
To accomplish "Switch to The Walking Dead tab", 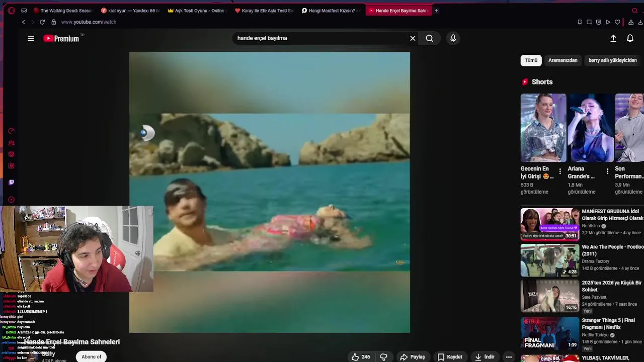I will tap(63, 11).
